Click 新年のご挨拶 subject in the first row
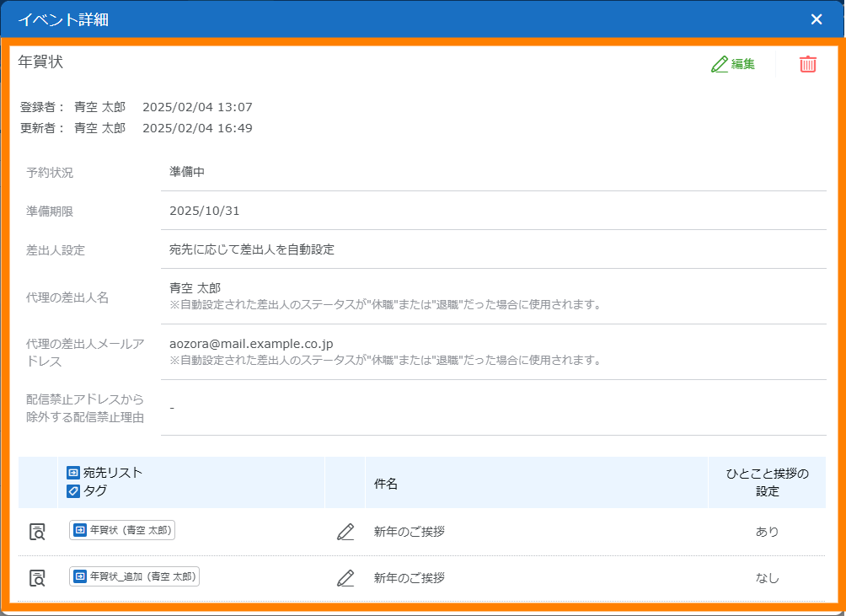The width and height of the screenshot is (846, 616). point(410,532)
